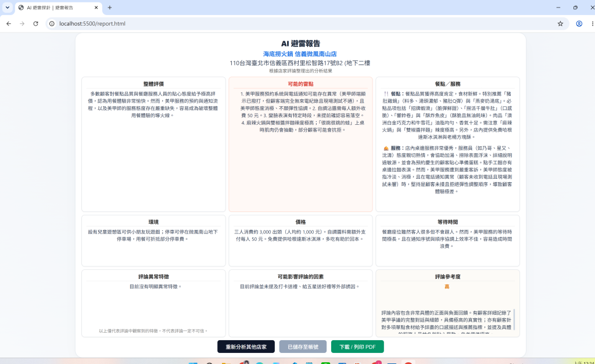Viewport: 595px width, 364px height.
Task: Open Chrome three-dot menu
Action: tap(592, 23)
